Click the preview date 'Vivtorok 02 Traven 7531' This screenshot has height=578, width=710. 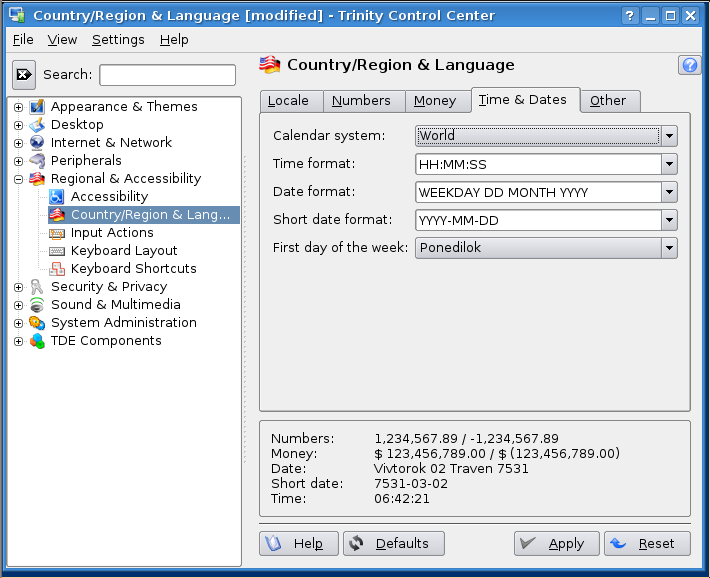click(x=451, y=469)
